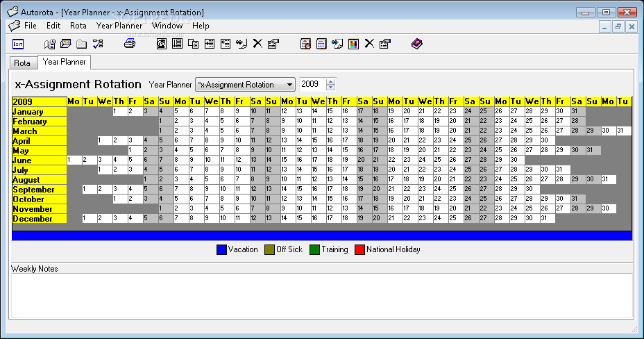Restore the inner Year Planner child window
Image resolution: width=644 pixels, height=339 pixels.
618,27
